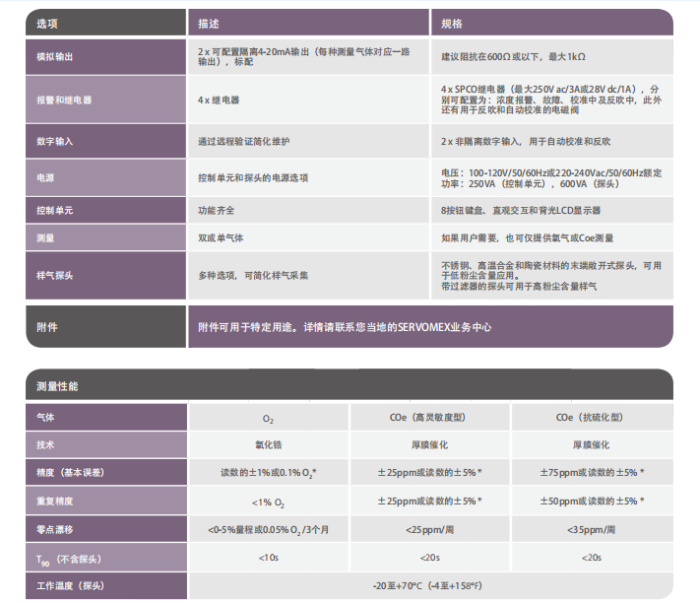Click the 规格 column header
Image resolution: width=700 pixels, height=603 pixels.
click(x=452, y=23)
